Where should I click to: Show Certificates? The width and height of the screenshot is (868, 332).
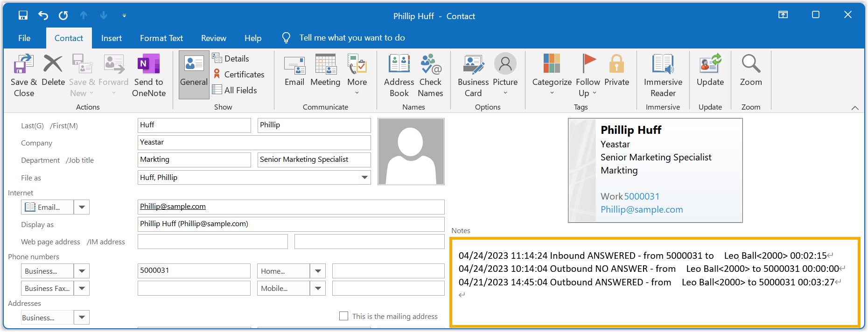(238, 74)
